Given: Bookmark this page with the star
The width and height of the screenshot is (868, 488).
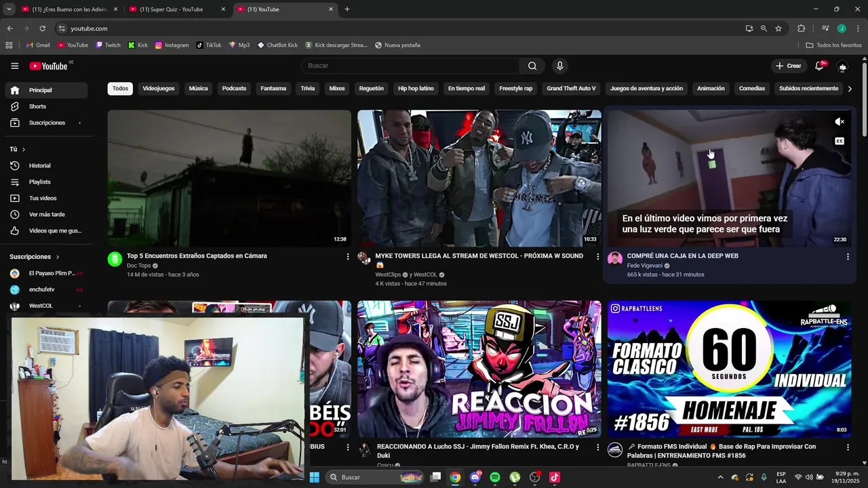Looking at the screenshot, I should 778,28.
